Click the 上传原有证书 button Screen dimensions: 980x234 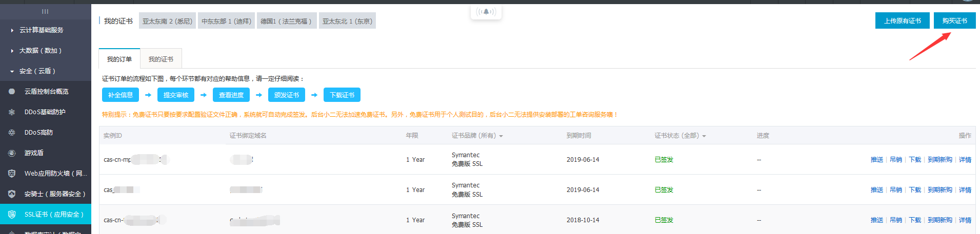[903, 21]
